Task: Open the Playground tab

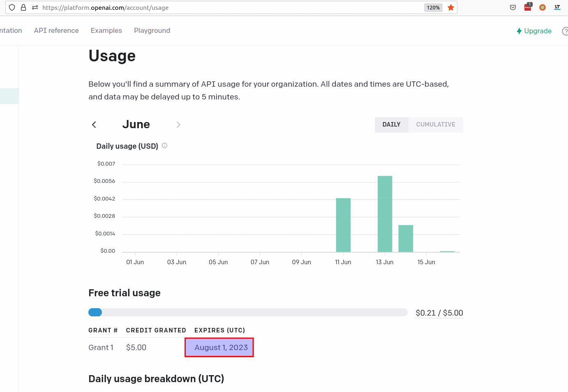Action: click(152, 30)
